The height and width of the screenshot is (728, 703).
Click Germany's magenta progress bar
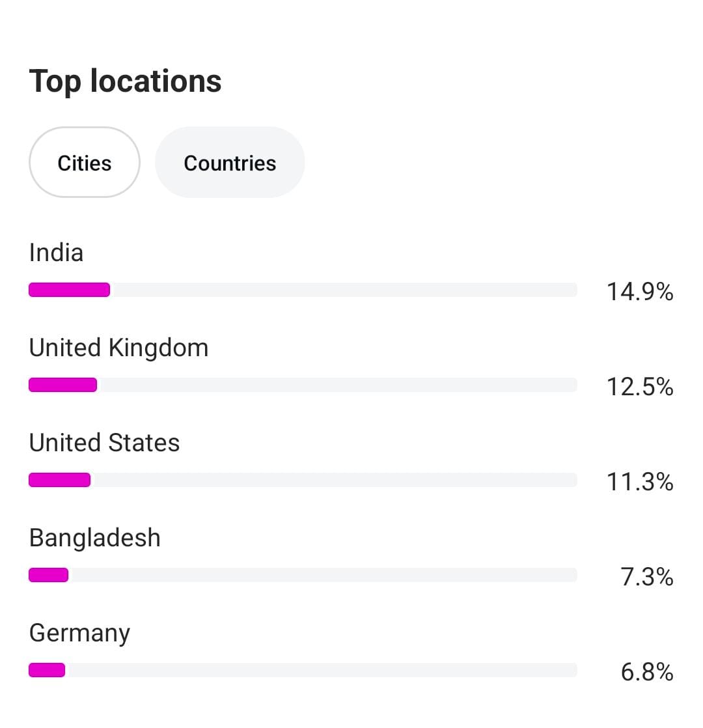[47, 670]
